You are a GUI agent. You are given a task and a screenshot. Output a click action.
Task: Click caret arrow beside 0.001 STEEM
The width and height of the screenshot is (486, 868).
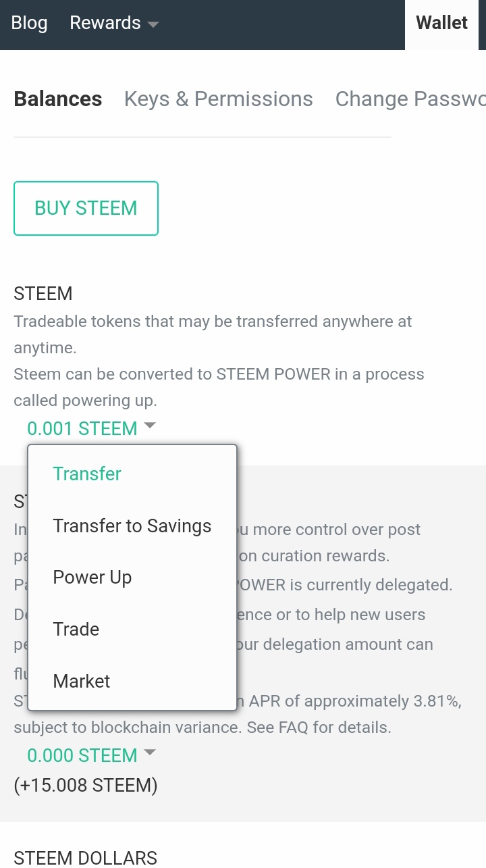150,426
